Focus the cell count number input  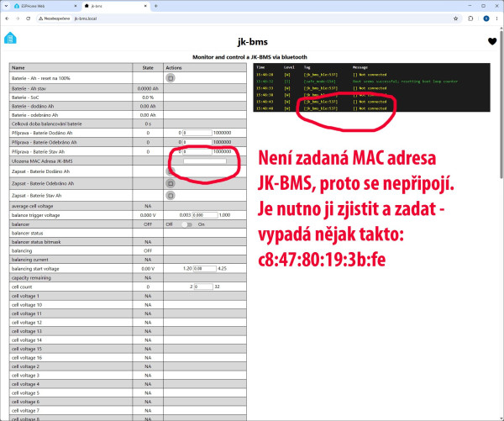point(203,287)
